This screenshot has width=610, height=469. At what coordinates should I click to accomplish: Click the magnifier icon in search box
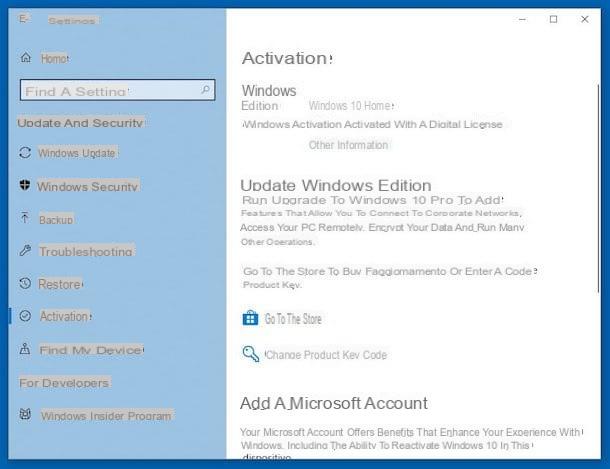tap(206, 90)
